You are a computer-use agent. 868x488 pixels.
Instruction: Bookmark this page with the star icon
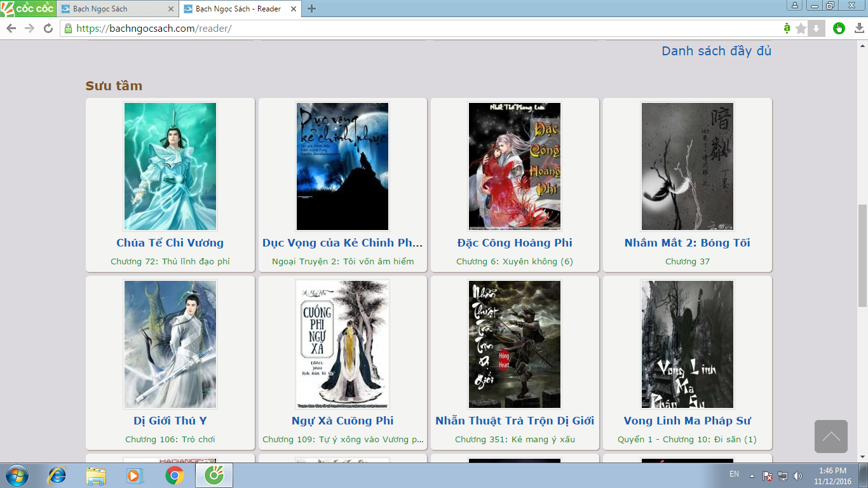(x=801, y=29)
